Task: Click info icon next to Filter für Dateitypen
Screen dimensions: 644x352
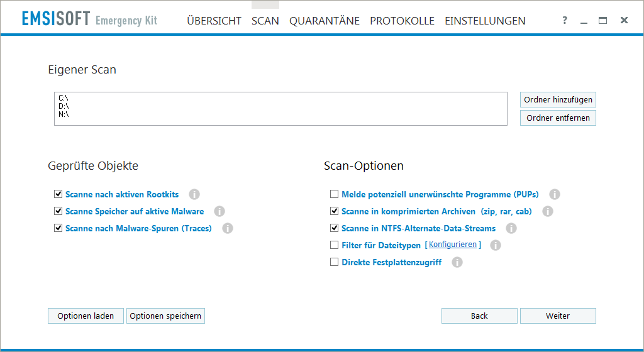Action: pos(496,245)
